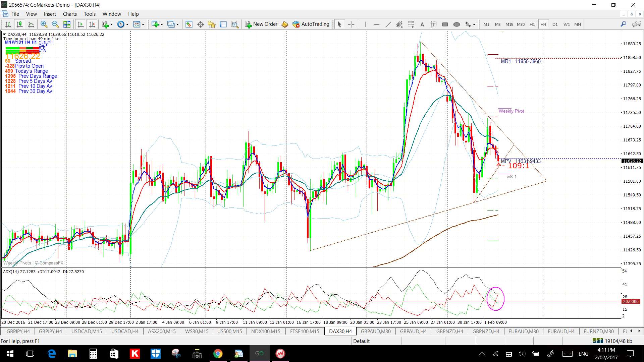Select the Fibonacci retracement tool
This screenshot has width=644, height=362.
(411, 24)
